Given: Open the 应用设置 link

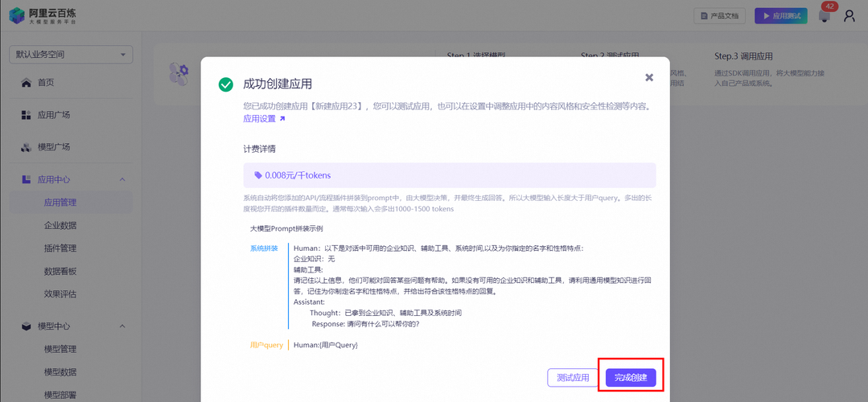Looking at the screenshot, I should pos(259,118).
